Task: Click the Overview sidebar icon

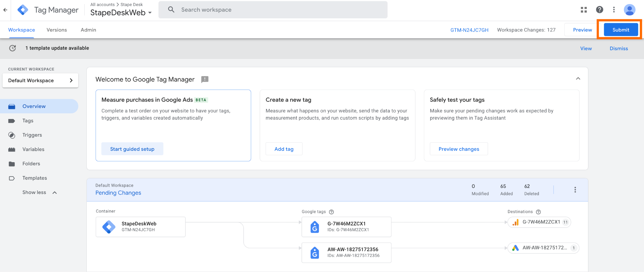Action: 12,106
